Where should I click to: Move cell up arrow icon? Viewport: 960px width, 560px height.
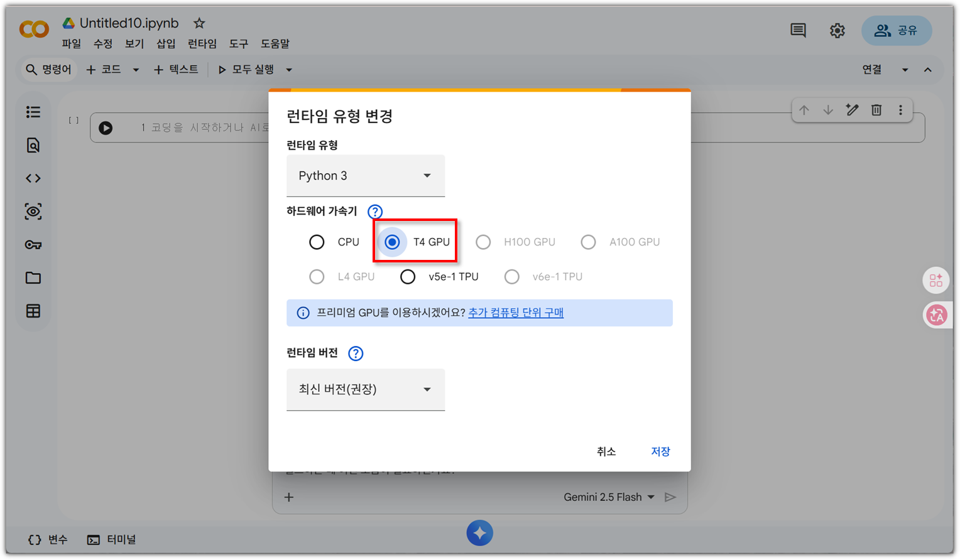(x=804, y=110)
